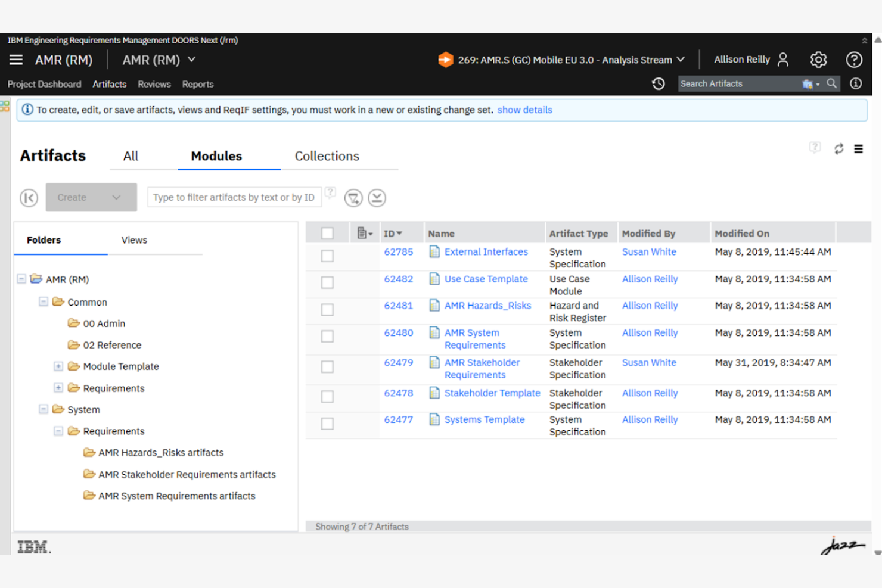Collapse the System folder
The width and height of the screenshot is (882, 588).
click(43, 409)
